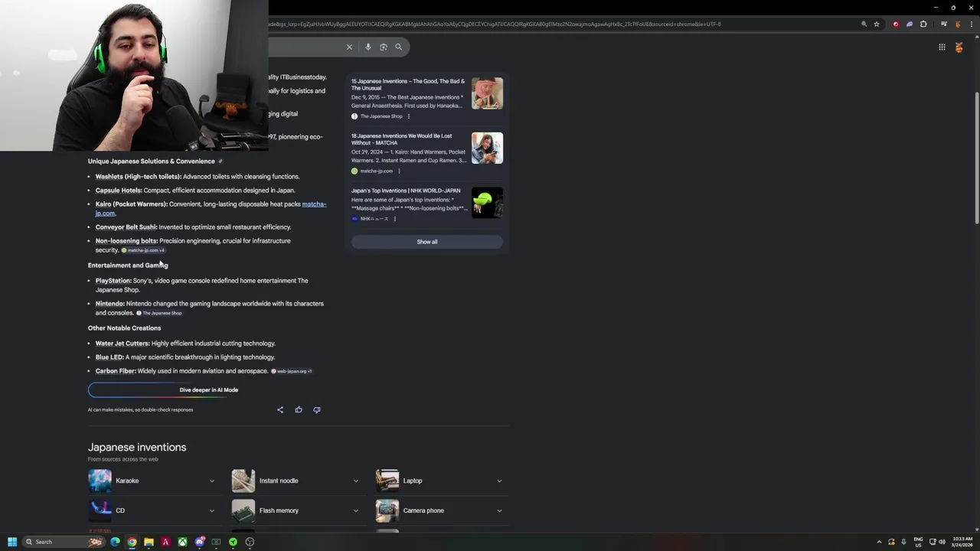
Task: Click the zoom indicator in the address bar
Action: point(864,24)
